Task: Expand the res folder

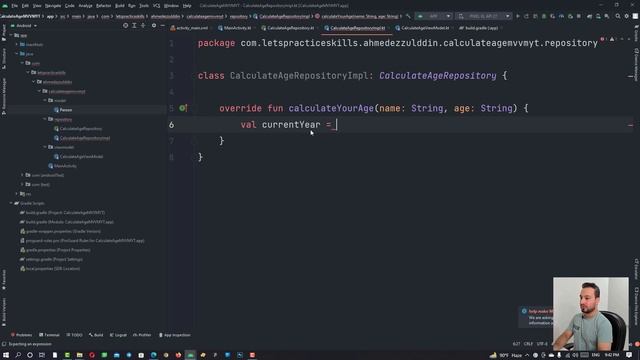Action: click(x=17, y=194)
